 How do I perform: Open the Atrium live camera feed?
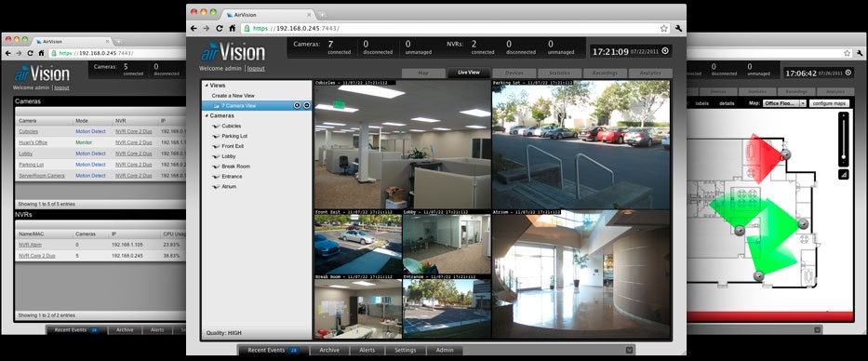[581, 274]
